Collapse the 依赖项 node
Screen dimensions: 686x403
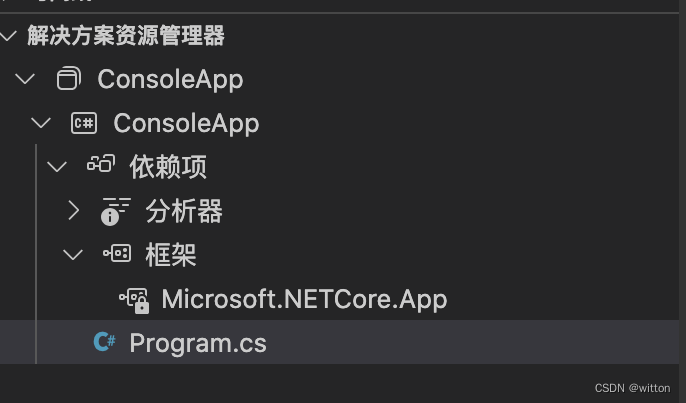click(57, 166)
